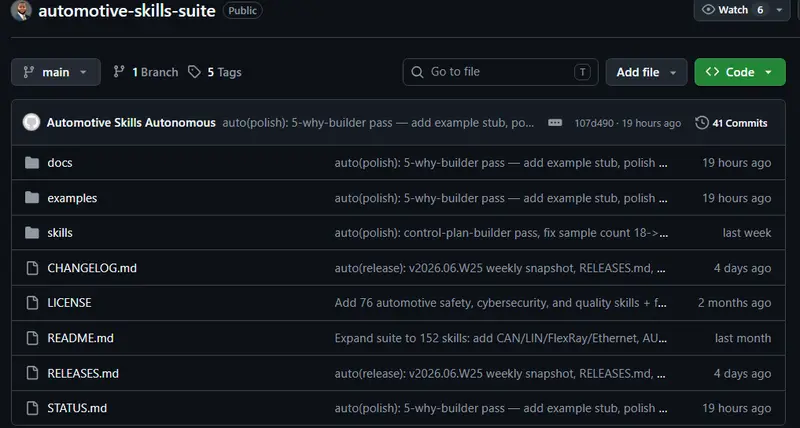
Task: Focus the Go to file search field
Action: [500, 72]
